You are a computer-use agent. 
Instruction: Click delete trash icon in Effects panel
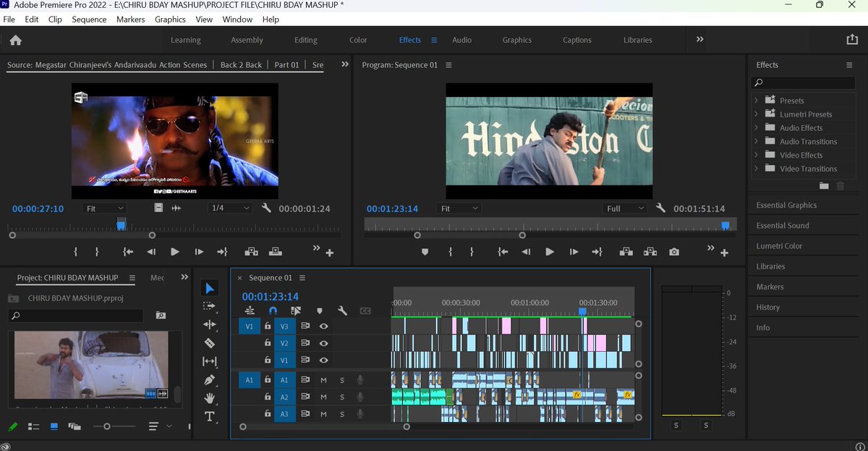tap(840, 186)
